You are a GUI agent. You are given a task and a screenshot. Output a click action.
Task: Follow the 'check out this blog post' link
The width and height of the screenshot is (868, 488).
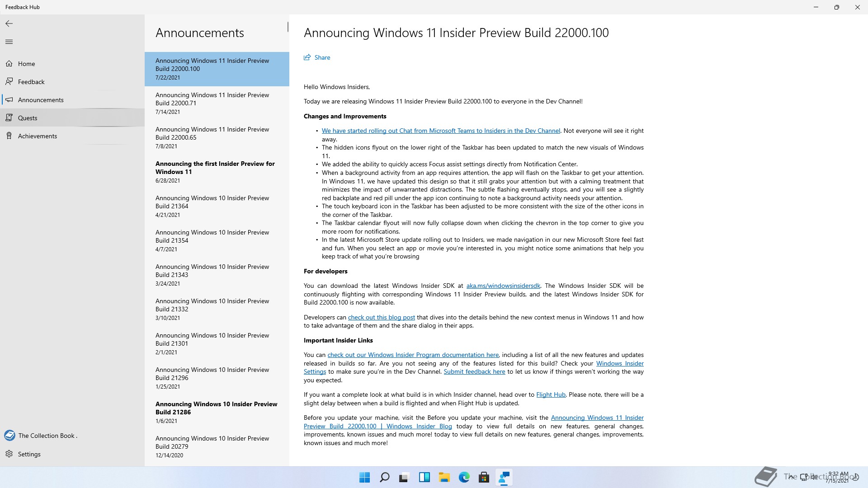381,318
